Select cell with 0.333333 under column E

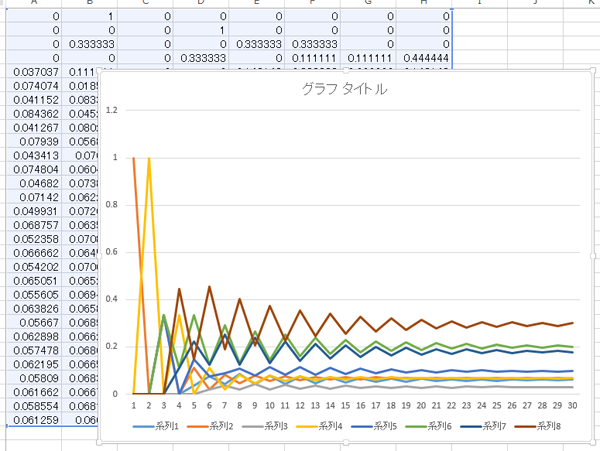point(257,44)
